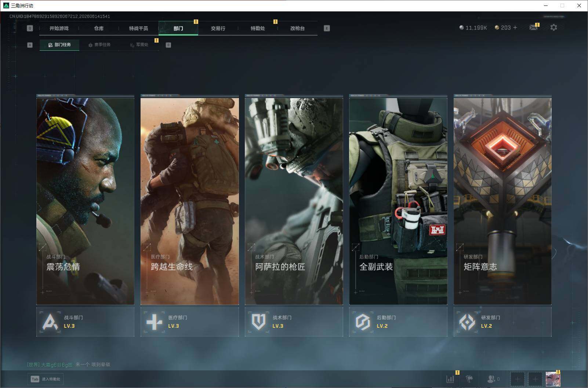Click the combat department A-shaped emblem

click(x=50, y=322)
